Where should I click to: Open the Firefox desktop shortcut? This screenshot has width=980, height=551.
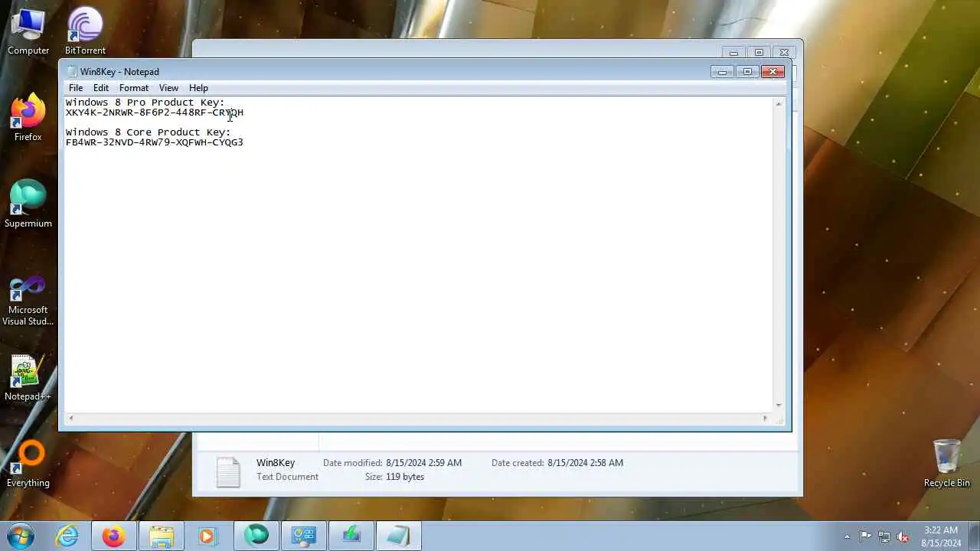click(28, 118)
